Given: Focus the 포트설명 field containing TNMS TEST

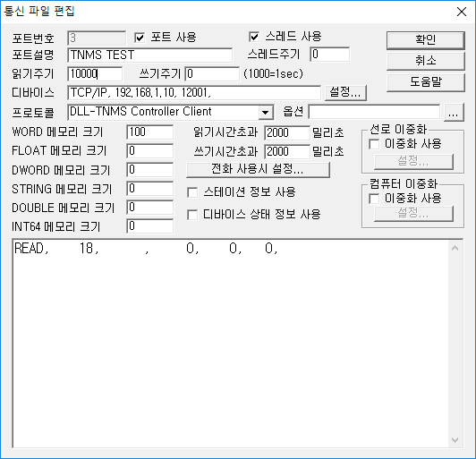Looking at the screenshot, I should tap(150, 55).
